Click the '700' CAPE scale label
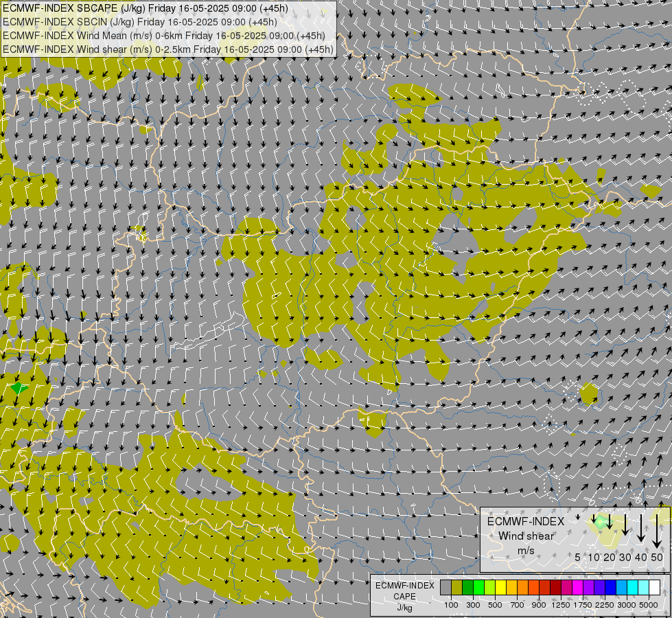Viewport: 672px width, 618px height. click(518, 605)
